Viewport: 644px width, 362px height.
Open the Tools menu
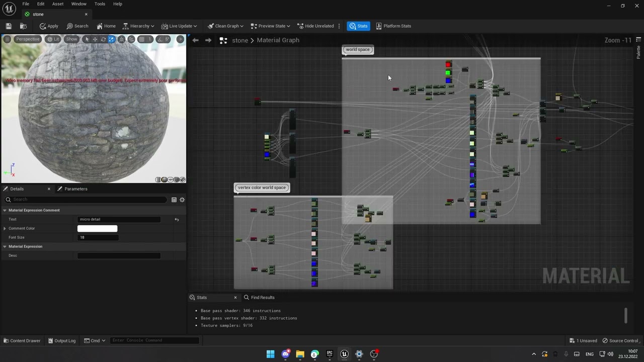pos(100,4)
